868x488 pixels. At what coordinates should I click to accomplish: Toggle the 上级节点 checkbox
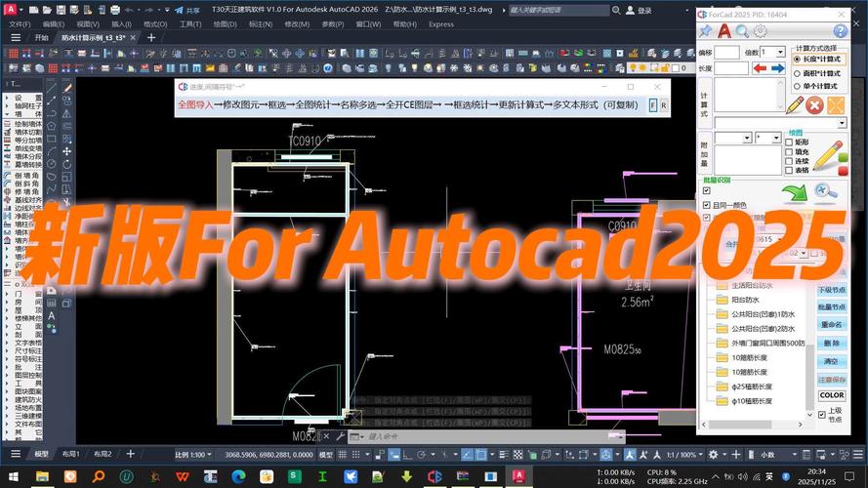[821, 415]
